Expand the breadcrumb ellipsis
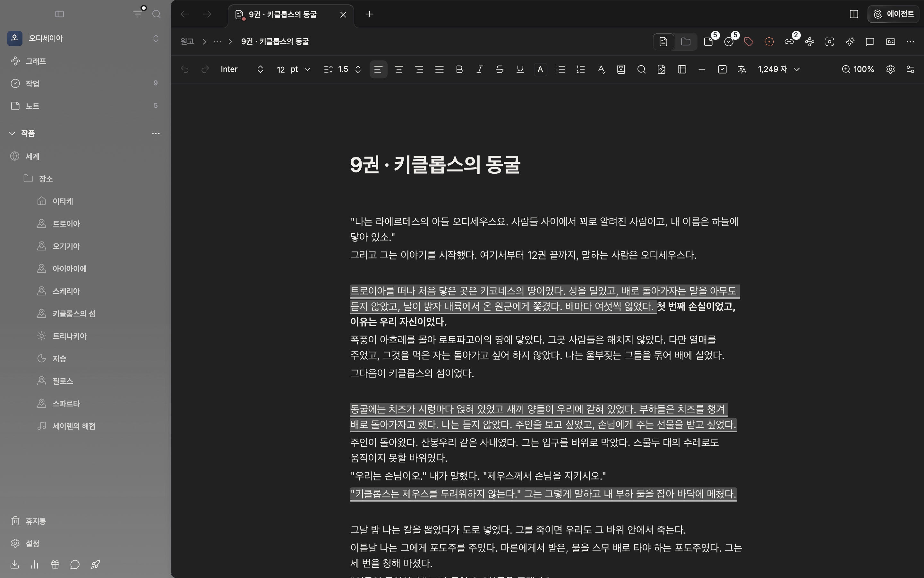 [217, 41]
